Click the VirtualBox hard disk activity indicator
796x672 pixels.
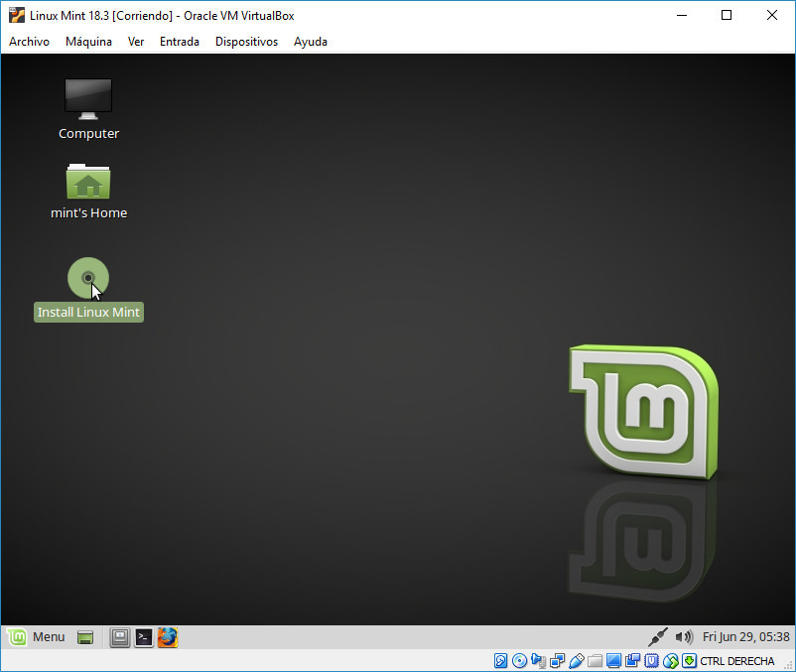tap(500, 661)
